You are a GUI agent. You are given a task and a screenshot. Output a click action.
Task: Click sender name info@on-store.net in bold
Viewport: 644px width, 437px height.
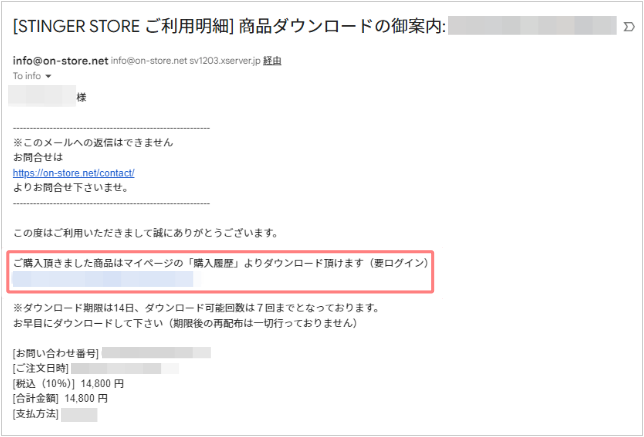pyautogui.click(x=60, y=61)
